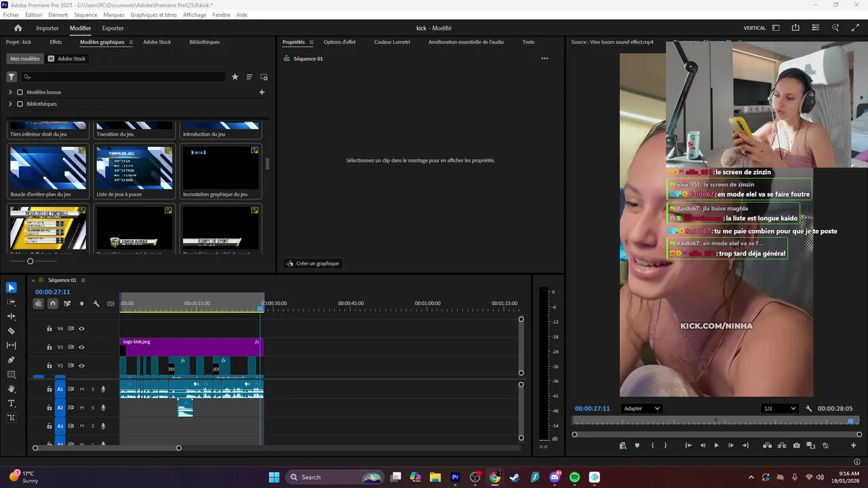
Task: Open Spotify from the taskbar
Action: [x=574, y=477]
